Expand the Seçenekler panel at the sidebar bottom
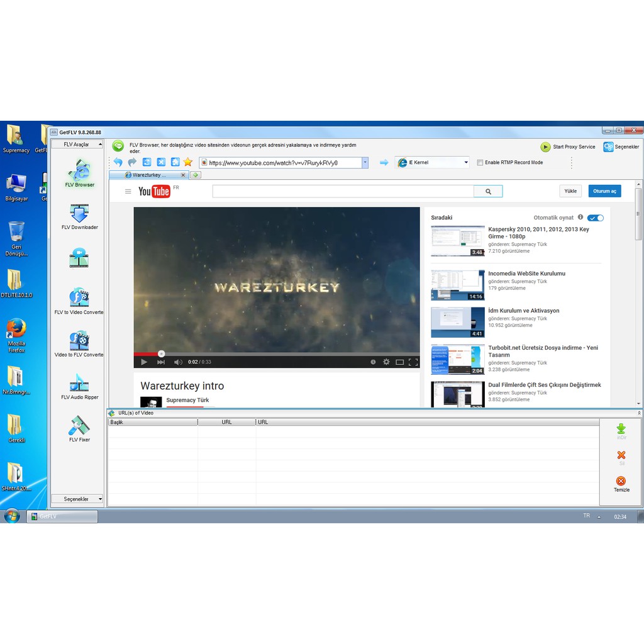644x644 pixels. pos(77,499)
